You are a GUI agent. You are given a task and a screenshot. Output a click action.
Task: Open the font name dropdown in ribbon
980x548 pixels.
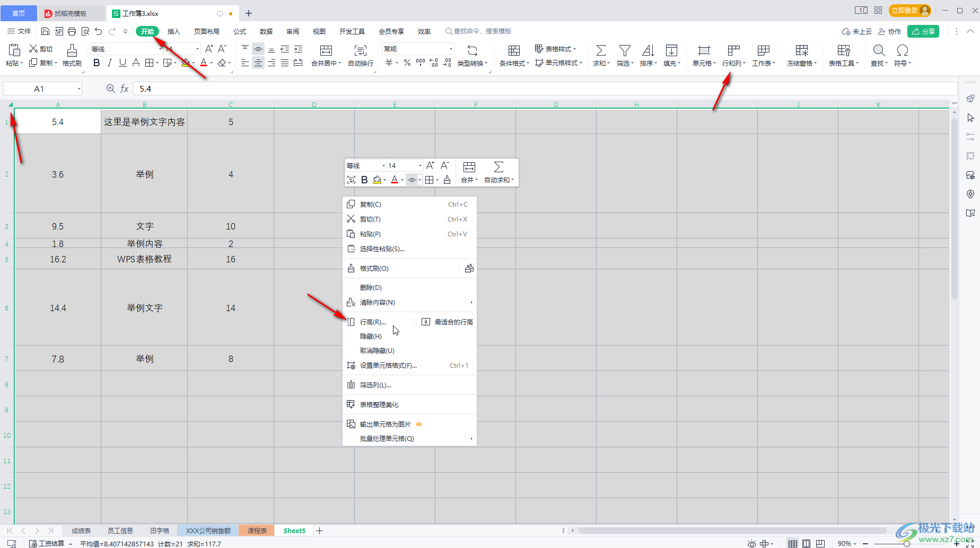tap(161, 49)
